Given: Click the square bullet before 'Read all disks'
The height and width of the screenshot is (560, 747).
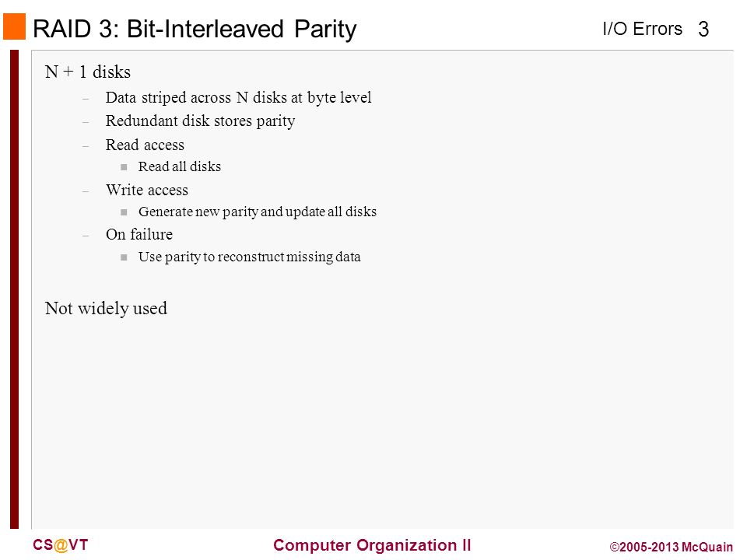Looking at the screenshot, I should pyautogui.click(x=124, y=167).
